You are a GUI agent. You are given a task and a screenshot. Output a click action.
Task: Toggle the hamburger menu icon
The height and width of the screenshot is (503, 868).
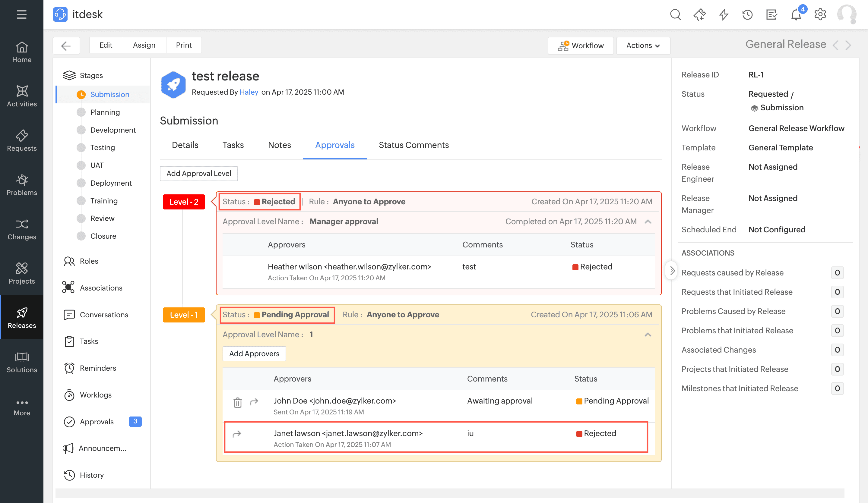click(21, 14)
